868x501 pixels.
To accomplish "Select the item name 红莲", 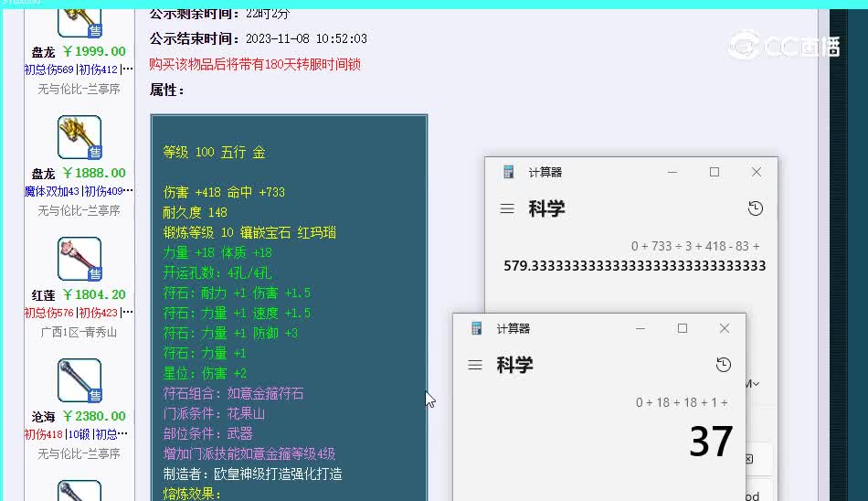I will [43, 295].
